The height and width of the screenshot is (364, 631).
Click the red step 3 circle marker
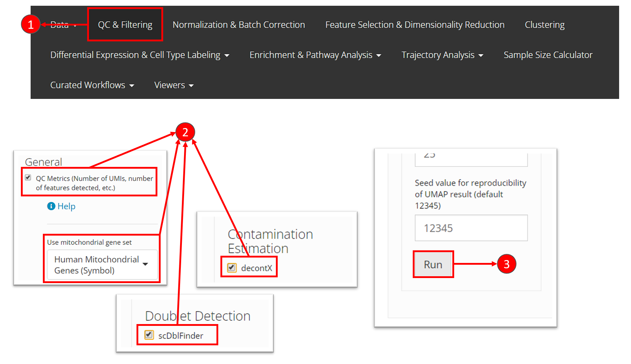[x=506, y=264]
